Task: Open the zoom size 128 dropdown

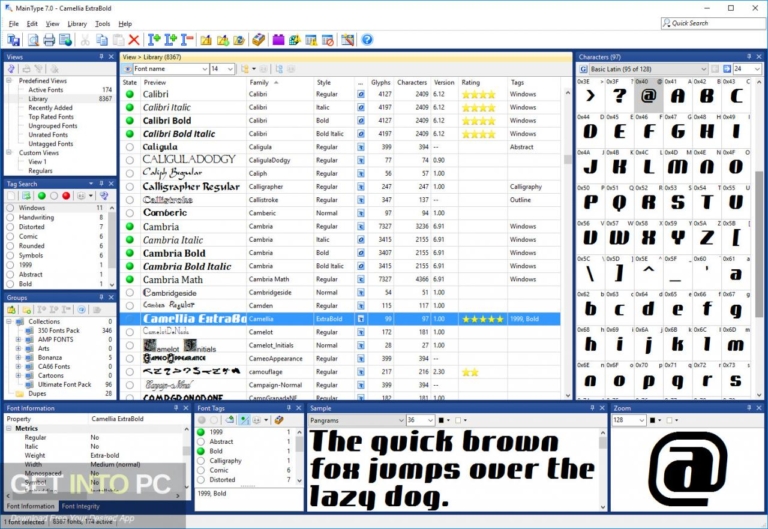Action: click(x=641, y=420)
